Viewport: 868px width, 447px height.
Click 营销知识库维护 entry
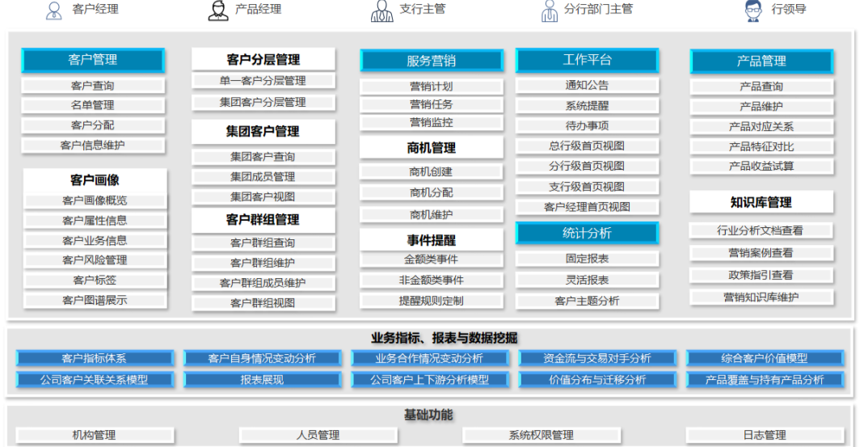tap(761, 297)
